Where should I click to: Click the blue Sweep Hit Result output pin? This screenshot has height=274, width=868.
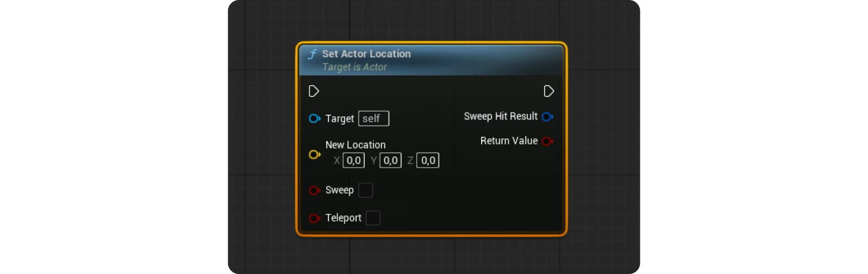pyautogui.click(x=547, y=117)
